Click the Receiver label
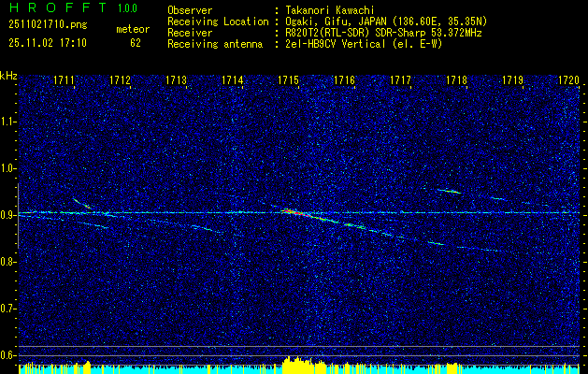The height and width of the screenshot is (374, 588). [x=190, y=33]
